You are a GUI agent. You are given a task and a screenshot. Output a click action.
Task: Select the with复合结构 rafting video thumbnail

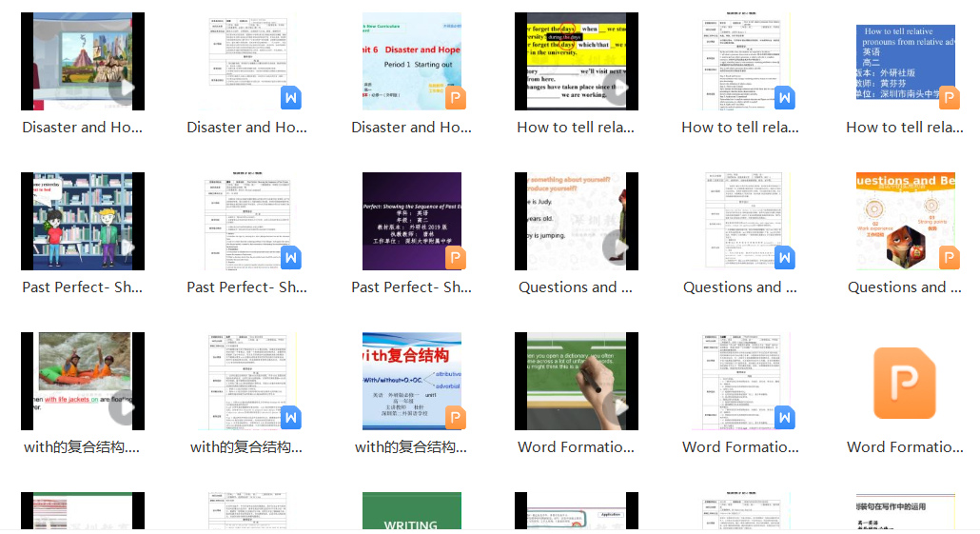pos(83,381)
